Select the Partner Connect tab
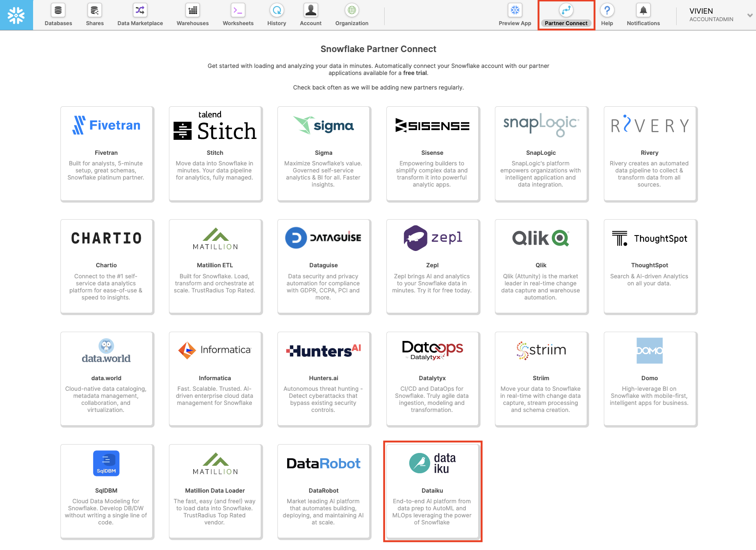This screenshot has height=550, width=756. point(566,15)
